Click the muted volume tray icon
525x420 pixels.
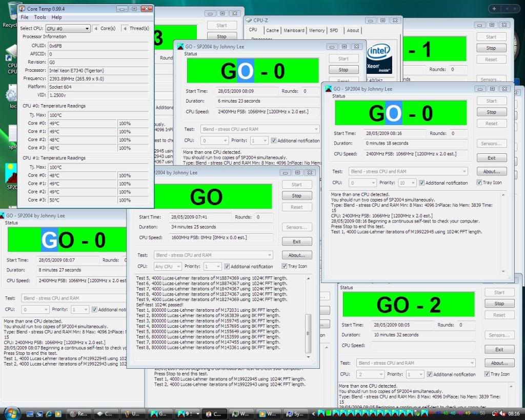[502, 414]
